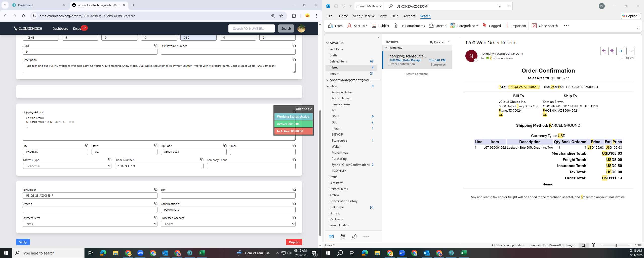
Task: Open Outlook View tab
Action: click(x=383, y=16)
